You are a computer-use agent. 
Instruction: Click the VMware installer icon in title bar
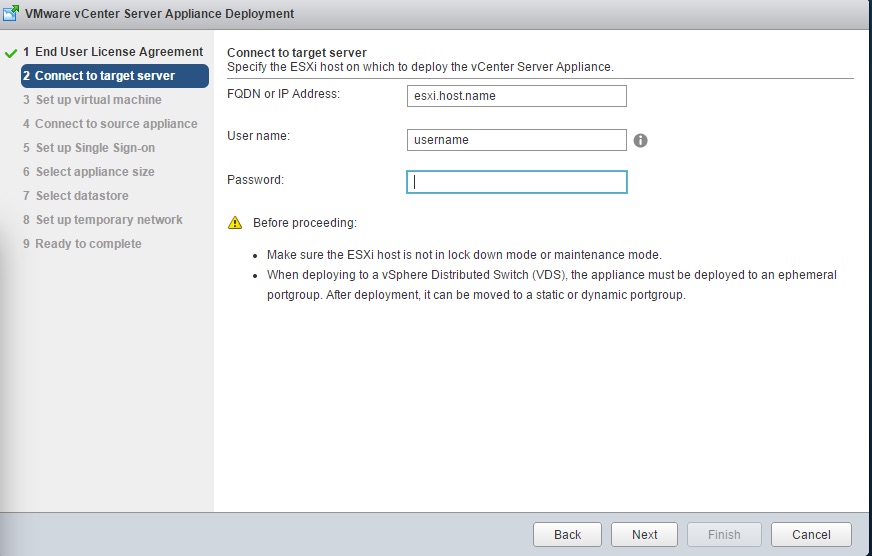coord(12,14)
